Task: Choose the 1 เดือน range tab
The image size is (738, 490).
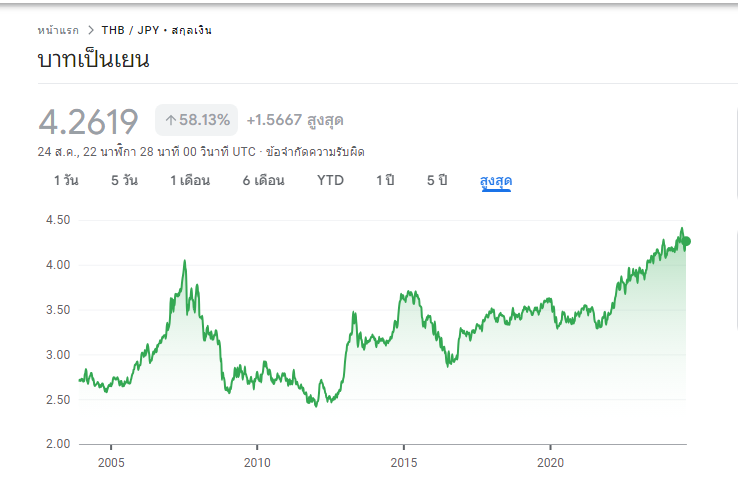Action: [190, 181]
